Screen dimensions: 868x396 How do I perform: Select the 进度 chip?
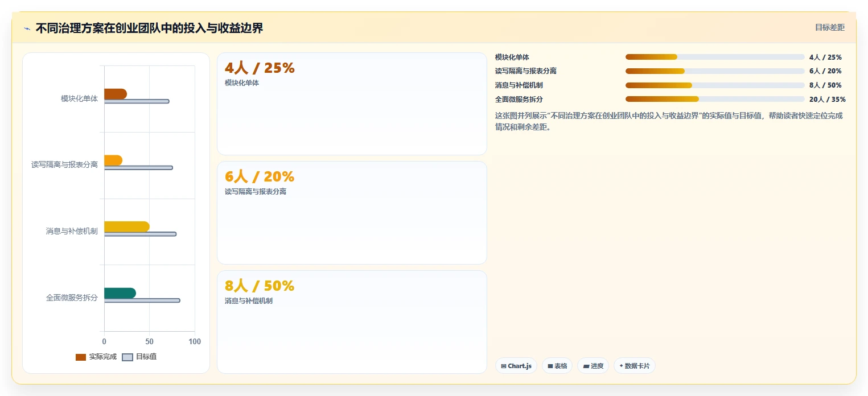593,366
